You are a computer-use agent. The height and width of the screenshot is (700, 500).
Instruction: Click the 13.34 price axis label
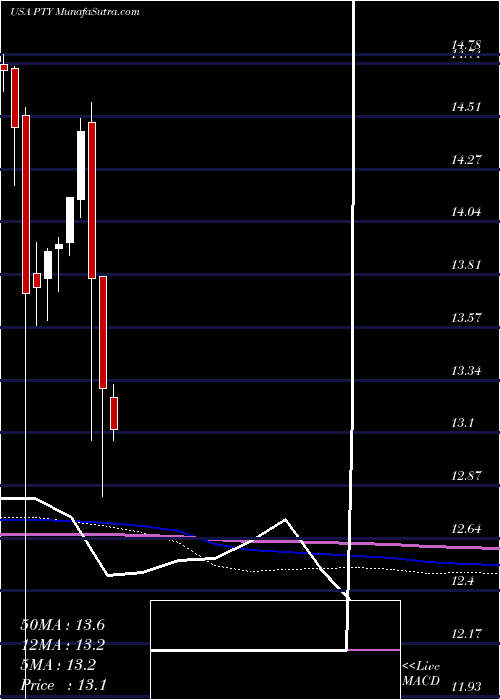466,370
